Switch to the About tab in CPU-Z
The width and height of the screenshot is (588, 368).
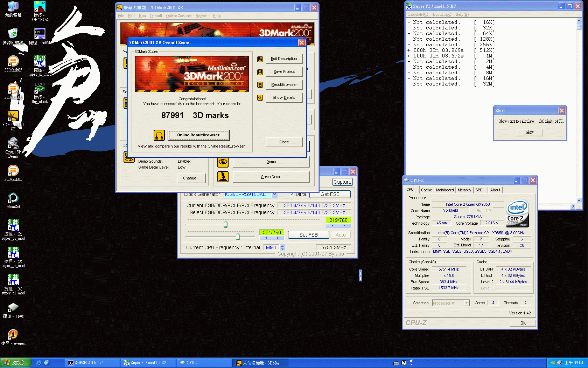(495, 190)
